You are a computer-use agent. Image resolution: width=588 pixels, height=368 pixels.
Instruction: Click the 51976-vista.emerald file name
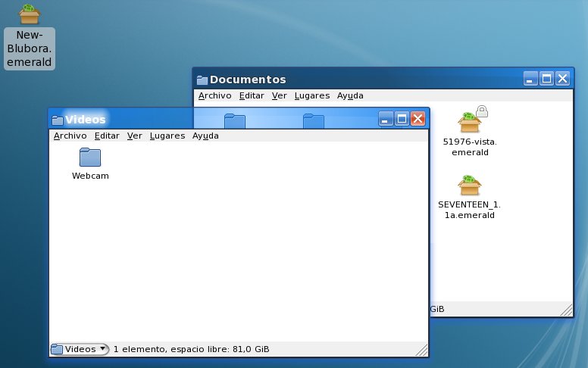point(470,147)
